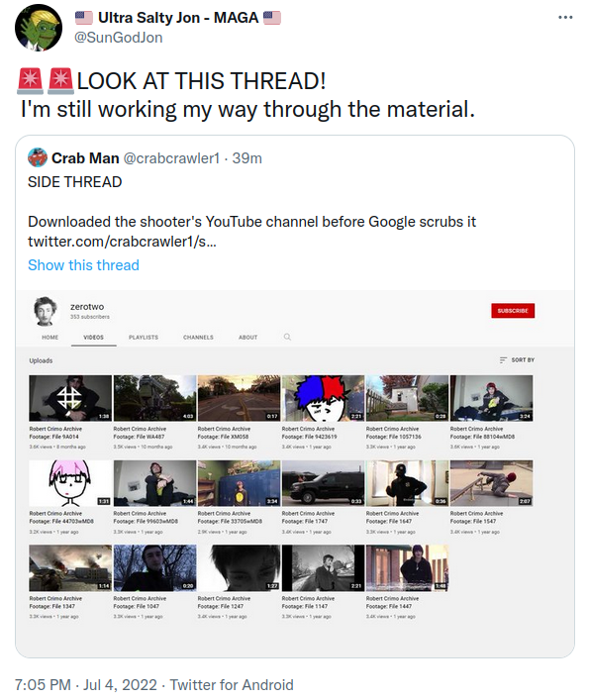Open the Show this thread link
This screenshot has width=589, height=700.
tap(83, 265)
